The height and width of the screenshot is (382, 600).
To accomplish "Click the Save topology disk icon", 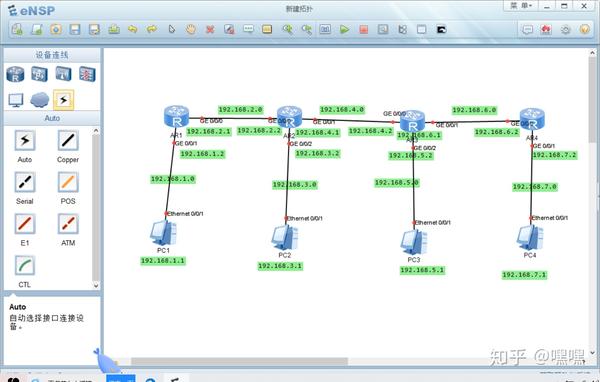I will pos(75,29).
